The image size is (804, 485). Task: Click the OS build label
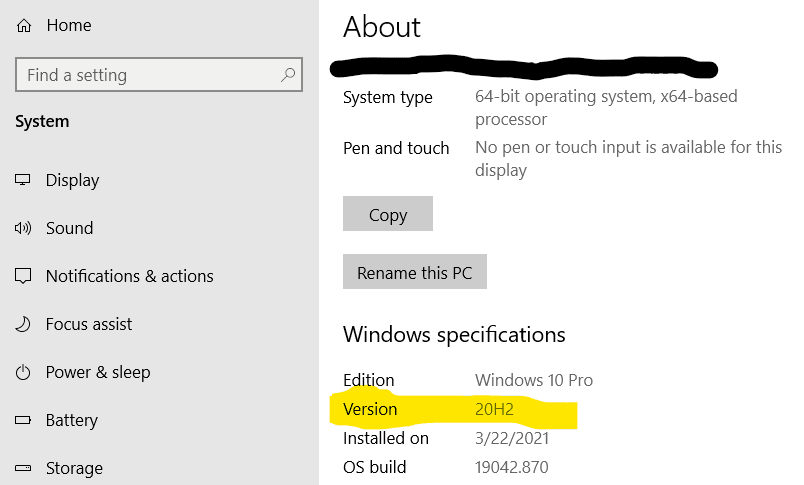point(374,467)
